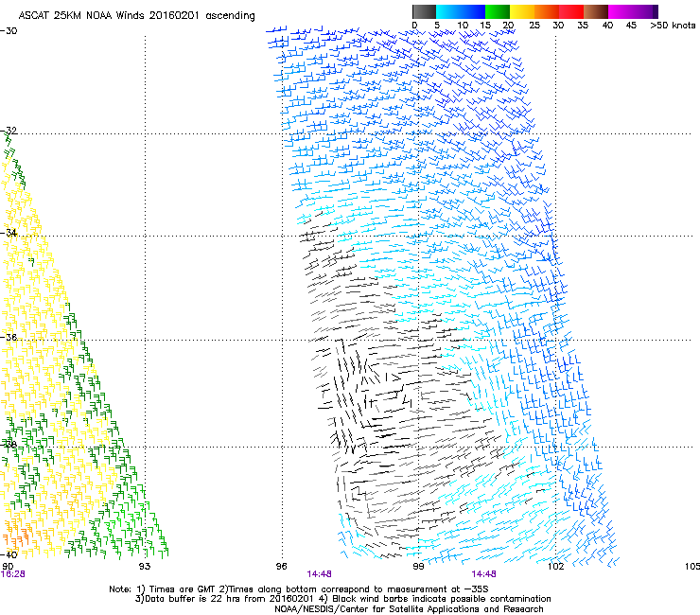Click the '14:48' time stamp right of longitude 99
700x615 pixels.
coord(483,574)
